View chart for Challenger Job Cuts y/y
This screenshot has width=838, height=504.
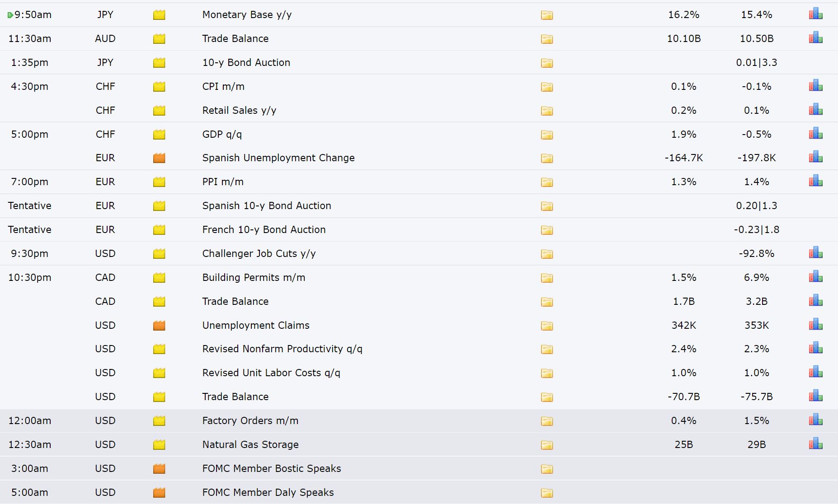[x=815, y=253]
